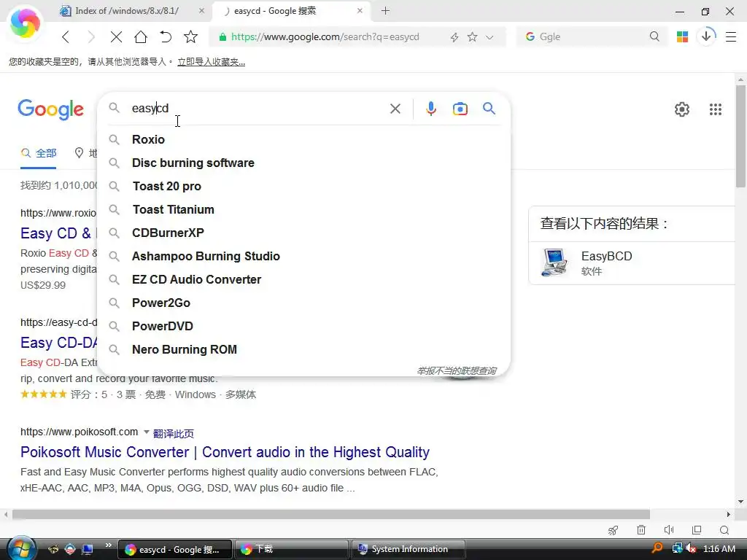Expand the address bar dropdown chevron
Viewport: 747px width, 560px height.
pyautogui.click(x=489, y=37)
